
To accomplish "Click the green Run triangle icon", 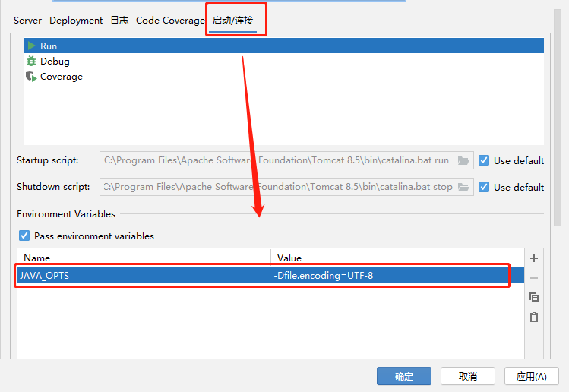I will [32, 46].
